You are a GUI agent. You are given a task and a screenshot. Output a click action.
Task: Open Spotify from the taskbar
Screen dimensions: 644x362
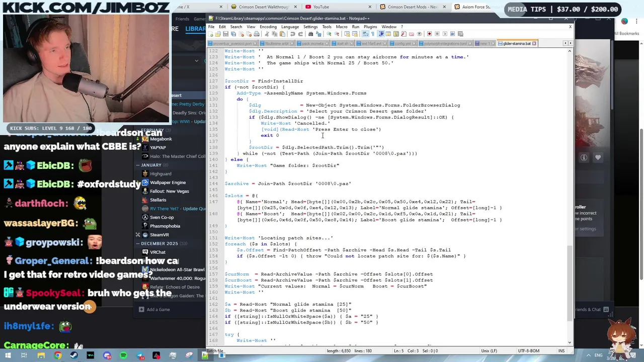coord(123,356)
